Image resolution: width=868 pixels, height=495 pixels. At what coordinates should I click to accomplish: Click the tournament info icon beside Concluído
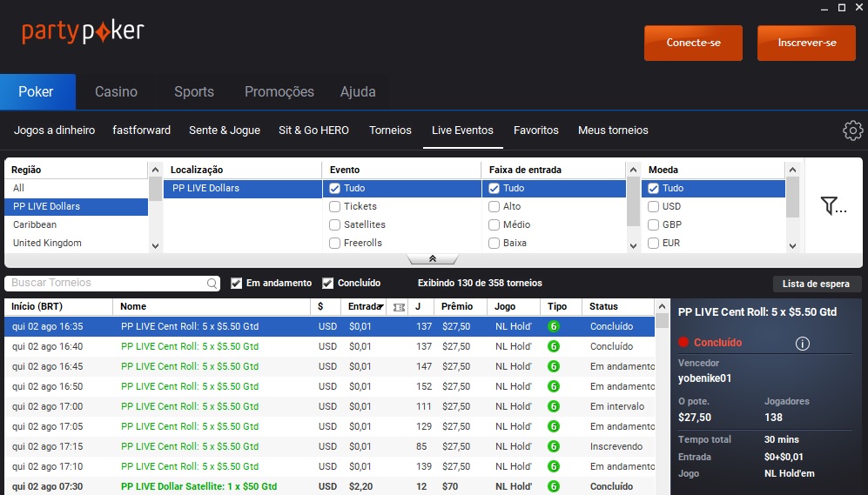coord(802,344)
